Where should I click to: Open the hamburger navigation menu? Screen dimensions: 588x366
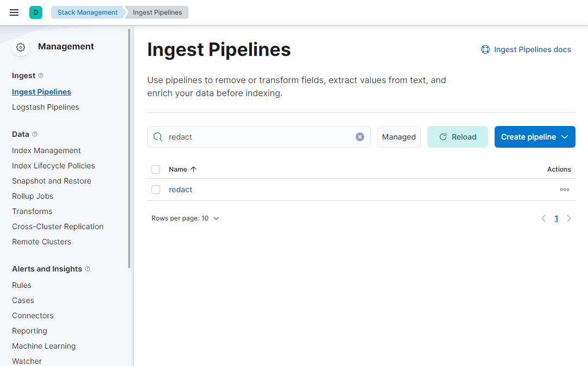(14, 12)
